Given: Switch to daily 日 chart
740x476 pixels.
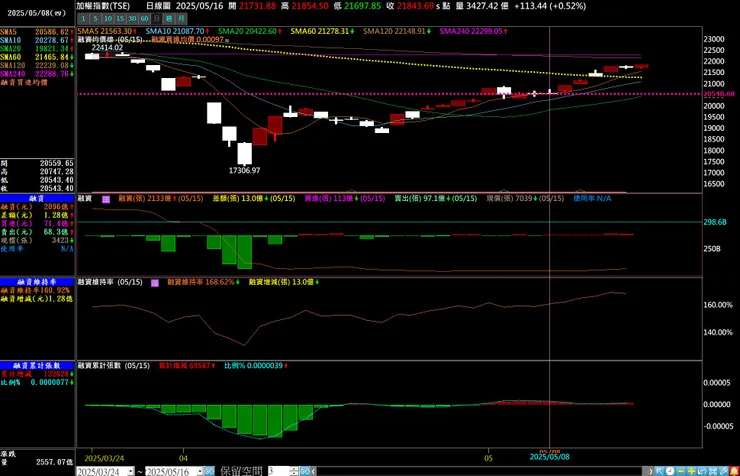Looking at the screenshot, I should 157,19.
